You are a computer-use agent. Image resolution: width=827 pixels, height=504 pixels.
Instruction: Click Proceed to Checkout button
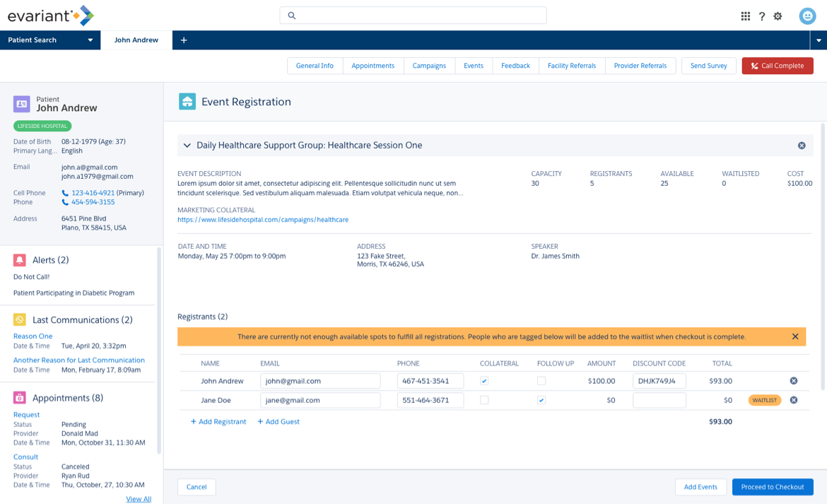pos(772,487)
